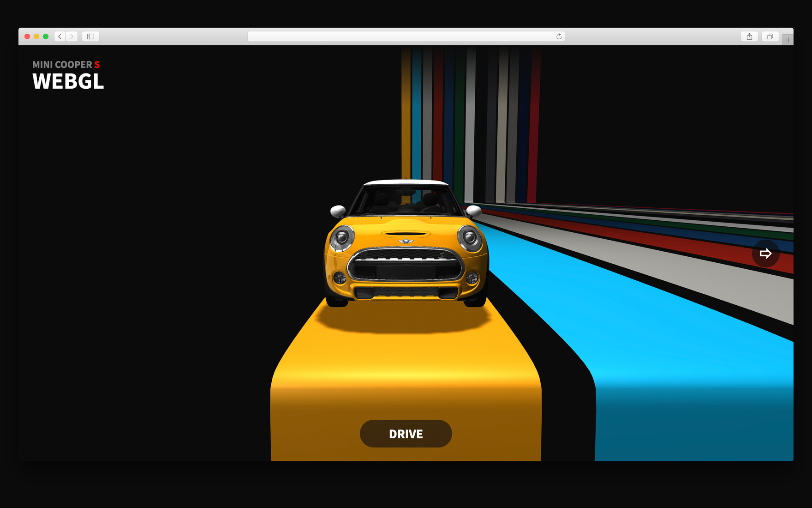Click the browser back arrow

[60, 36]
